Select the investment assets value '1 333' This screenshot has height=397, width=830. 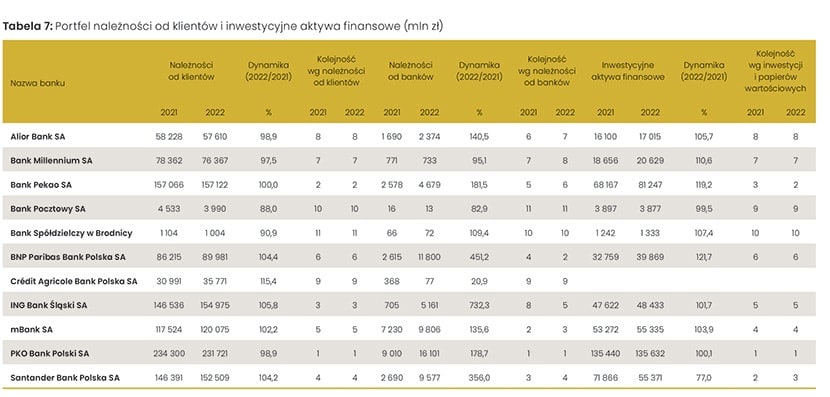pyautogui.click(x=650, y=233)
